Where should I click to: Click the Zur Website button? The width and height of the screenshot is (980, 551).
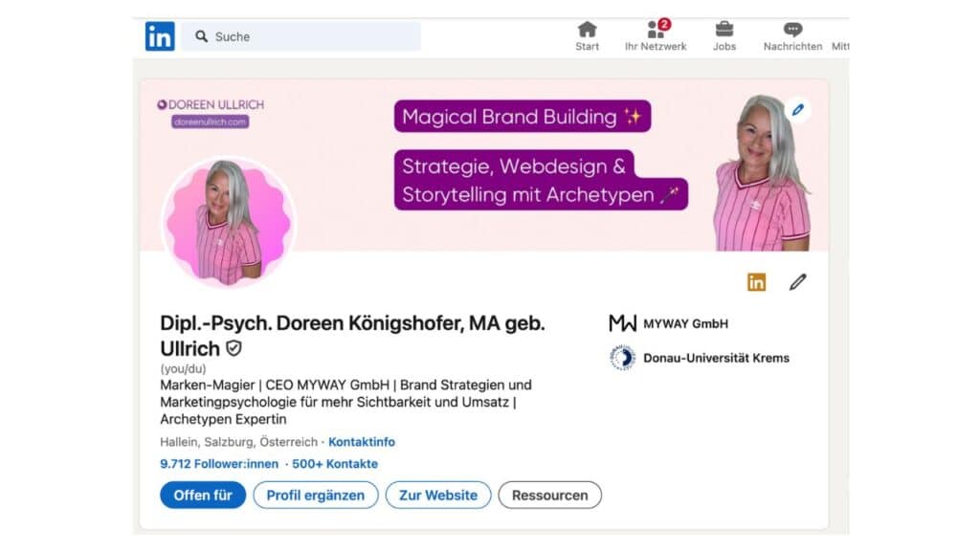tap(438, 495)
